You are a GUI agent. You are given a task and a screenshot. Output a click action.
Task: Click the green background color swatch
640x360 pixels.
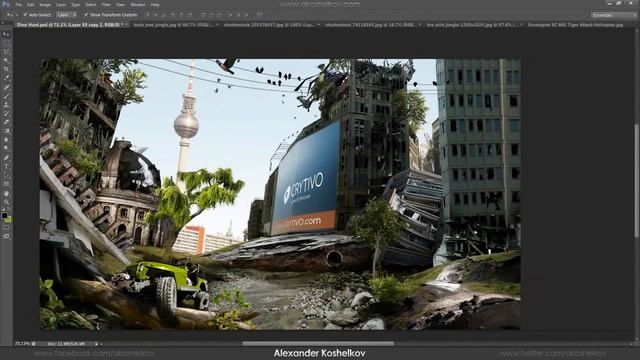9,220
